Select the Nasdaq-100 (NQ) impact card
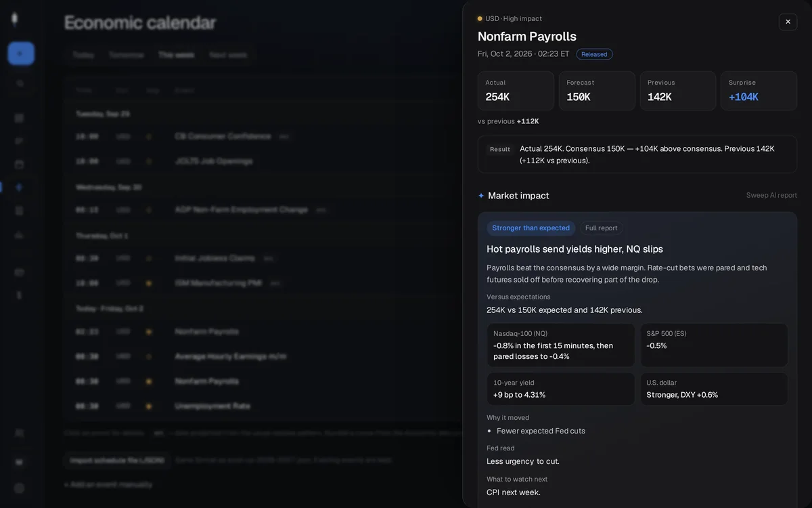This screenshot has height=508, width=812. (561, 345)
